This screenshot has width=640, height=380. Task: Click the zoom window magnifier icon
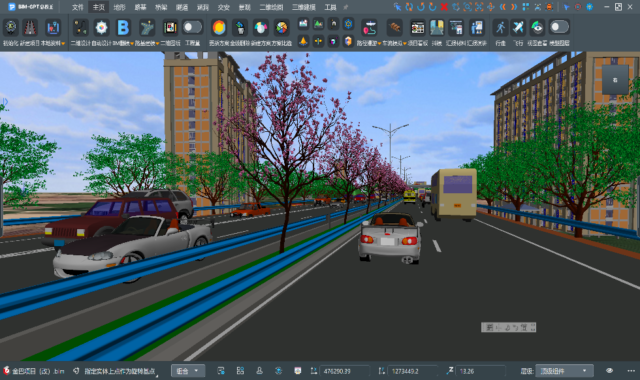[467, 7]
